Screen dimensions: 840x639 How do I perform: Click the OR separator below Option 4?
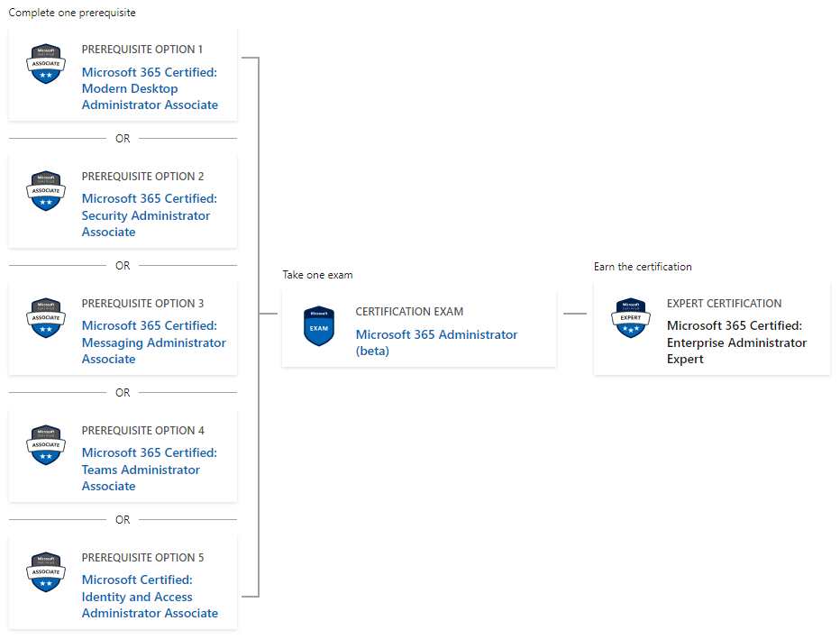tap(123, 519)
